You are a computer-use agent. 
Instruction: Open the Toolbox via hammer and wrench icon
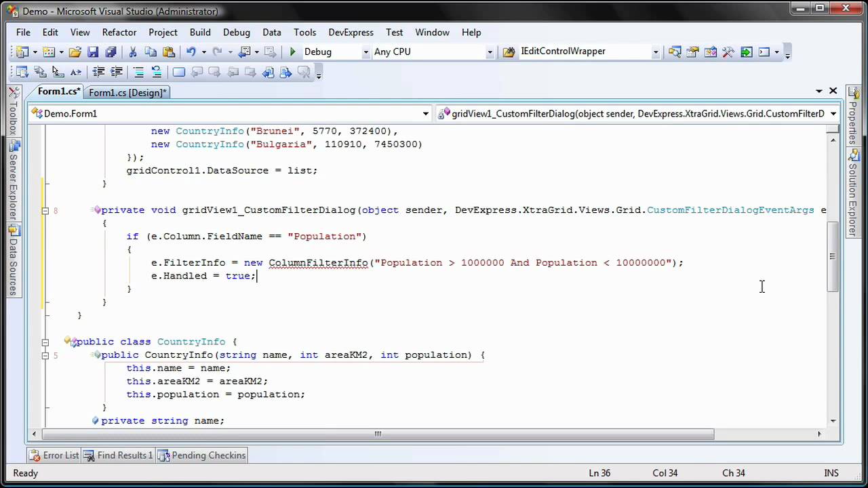point(728,52)
